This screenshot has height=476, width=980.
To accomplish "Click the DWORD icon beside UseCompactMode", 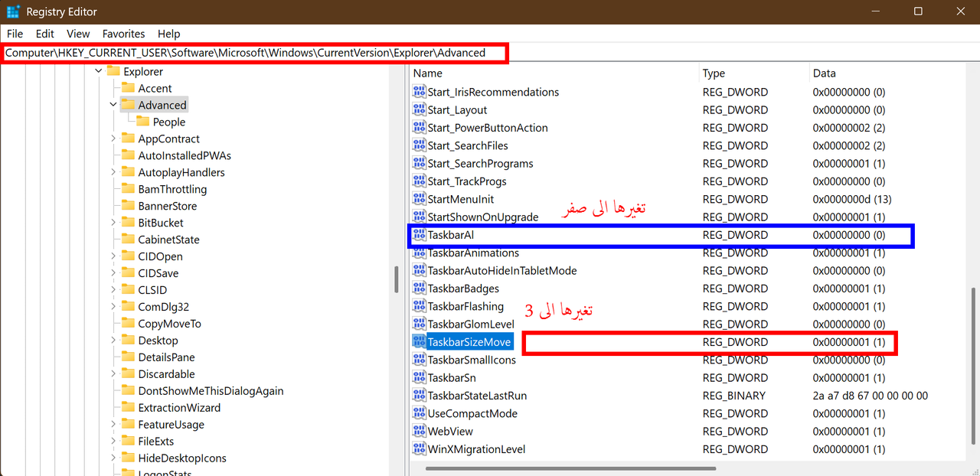I will tap(419, 413).
